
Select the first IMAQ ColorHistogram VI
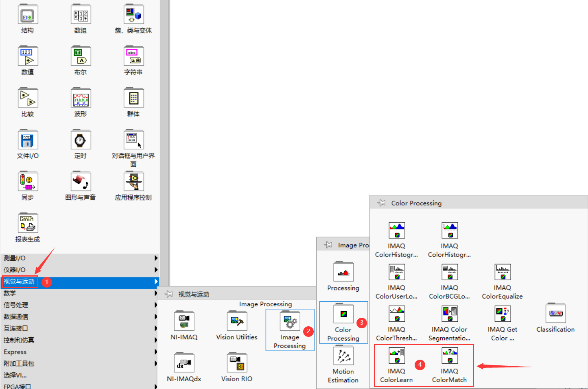(396, 230)
